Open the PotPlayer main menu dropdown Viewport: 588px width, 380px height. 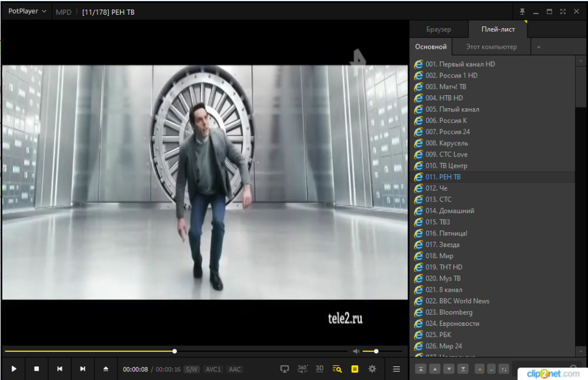[x=27, y=11]
